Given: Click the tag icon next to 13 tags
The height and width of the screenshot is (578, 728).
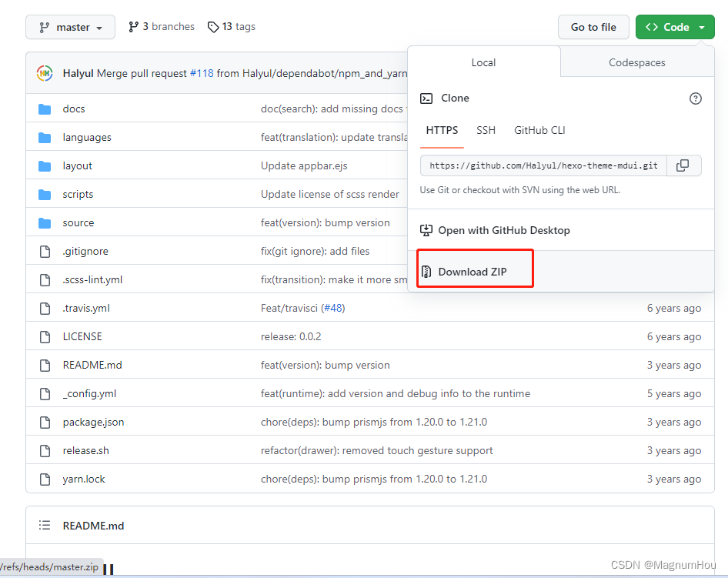Looking at the screenshot, I should (213, 27).
